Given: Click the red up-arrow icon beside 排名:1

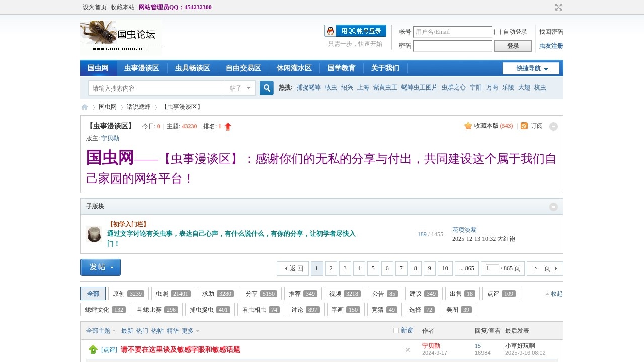Looking at the screenshot, I should point(228,127).
